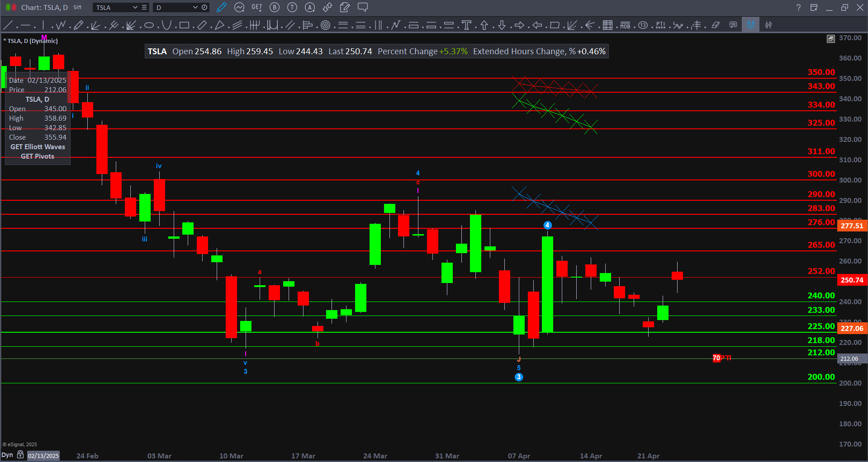Select the up arrow marker tool
Image resolution: width=868 pixels, height=462 pixels.
484,25
